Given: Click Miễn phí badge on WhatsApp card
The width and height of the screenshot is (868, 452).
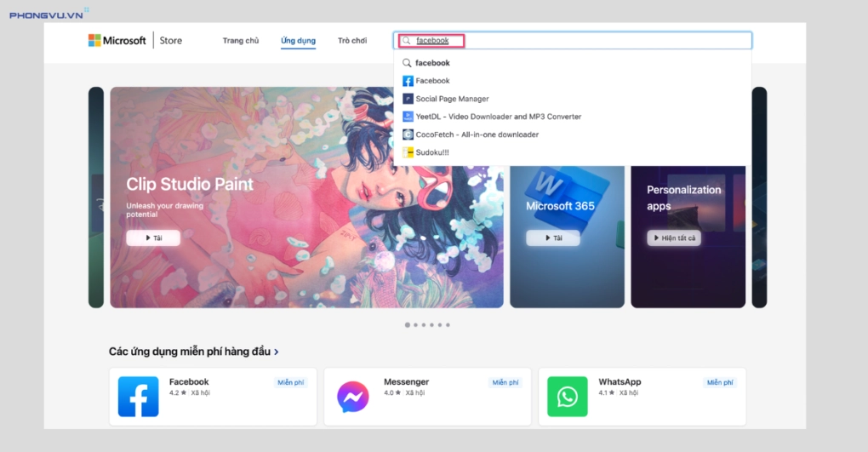Looking at the screenshot, I should click(x=720, y=382).
